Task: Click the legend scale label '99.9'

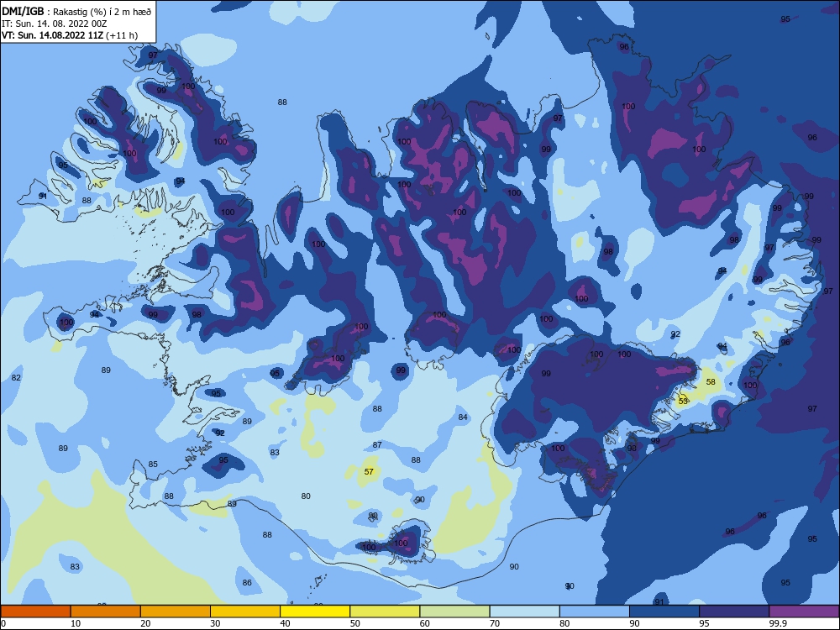Action: click(x=778, y=623)
